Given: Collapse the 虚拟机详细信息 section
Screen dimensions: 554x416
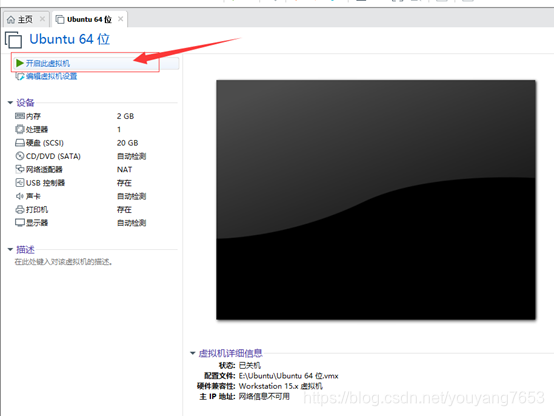Looking at the screenshot, I should coord(193,353).
